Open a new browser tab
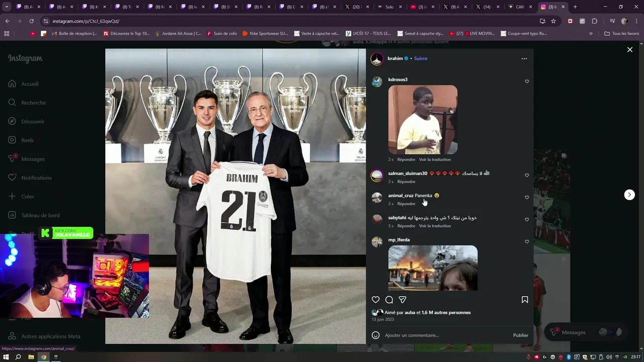Viewport: 644px width, 362px height. coord(575,7)
